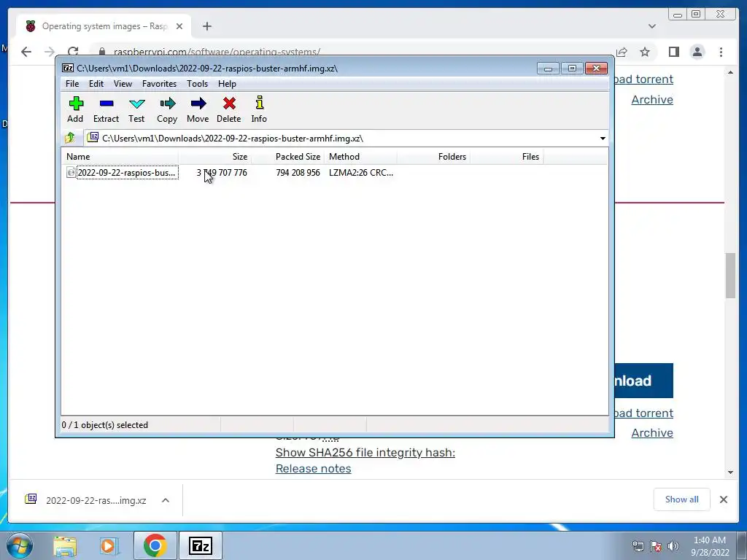This screenshot has width=747, height=560.
Task: Expand the Chrome tab search chevron
Action: point(652,26)
